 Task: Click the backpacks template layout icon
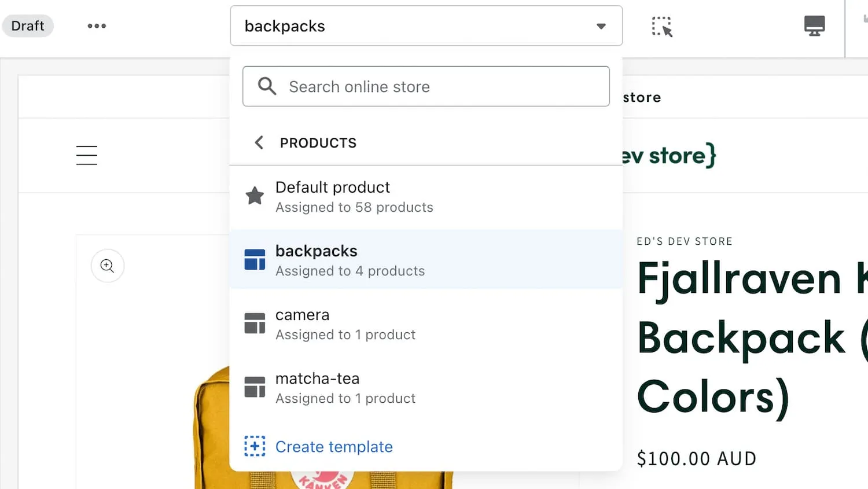tap(255, 259)
